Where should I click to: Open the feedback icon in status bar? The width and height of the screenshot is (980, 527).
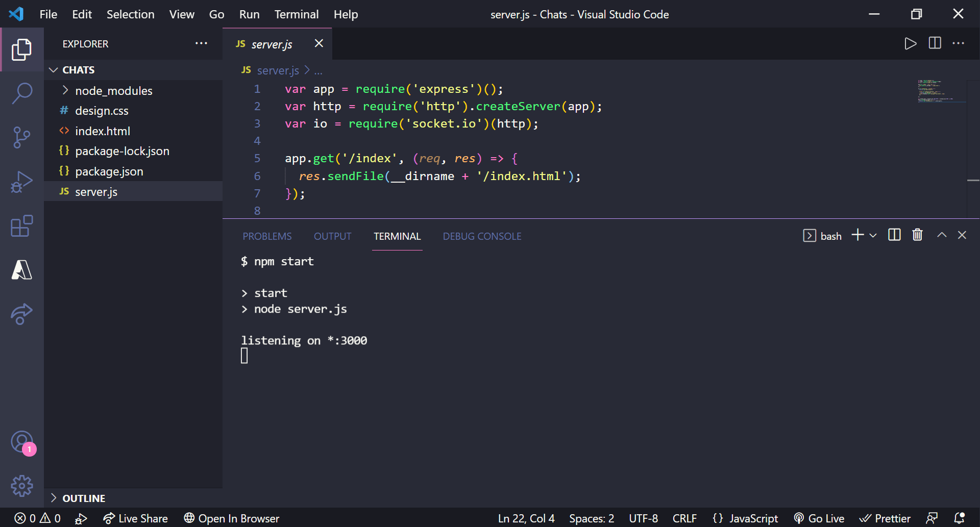click(x=932, y=518)
